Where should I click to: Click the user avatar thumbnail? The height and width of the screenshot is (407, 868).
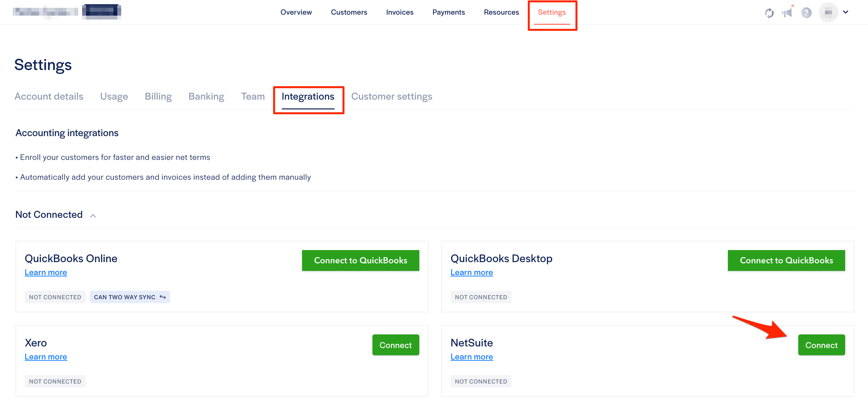[828, 12]
